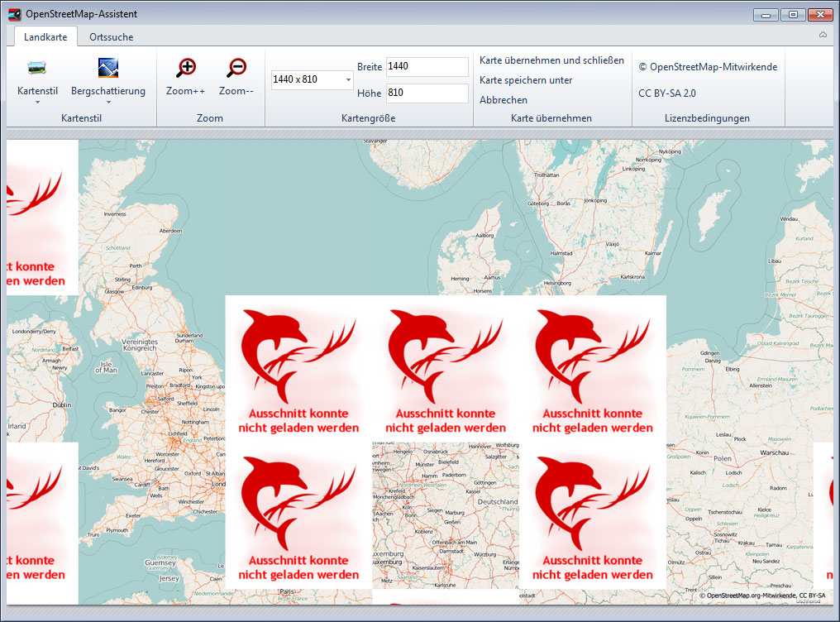Collapse the ribbon with the chevron icon
The height and width of the screenshot is (622, 840).
[x=823, y=36]
